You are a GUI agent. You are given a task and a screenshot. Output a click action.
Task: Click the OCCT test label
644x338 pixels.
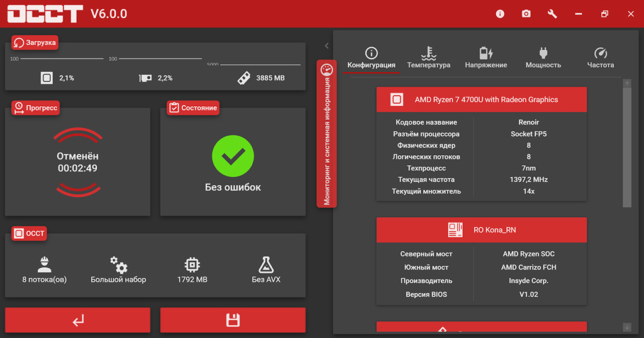click(29, 234)
